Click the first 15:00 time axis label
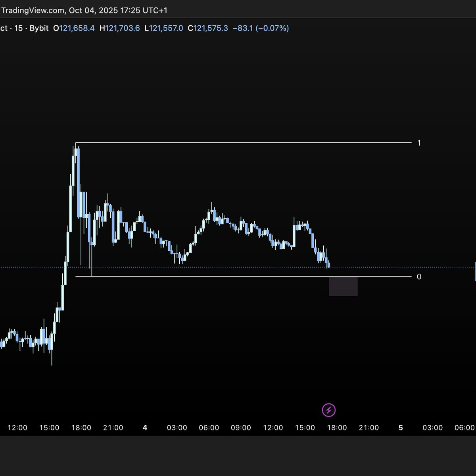 [x=50, y=428]
